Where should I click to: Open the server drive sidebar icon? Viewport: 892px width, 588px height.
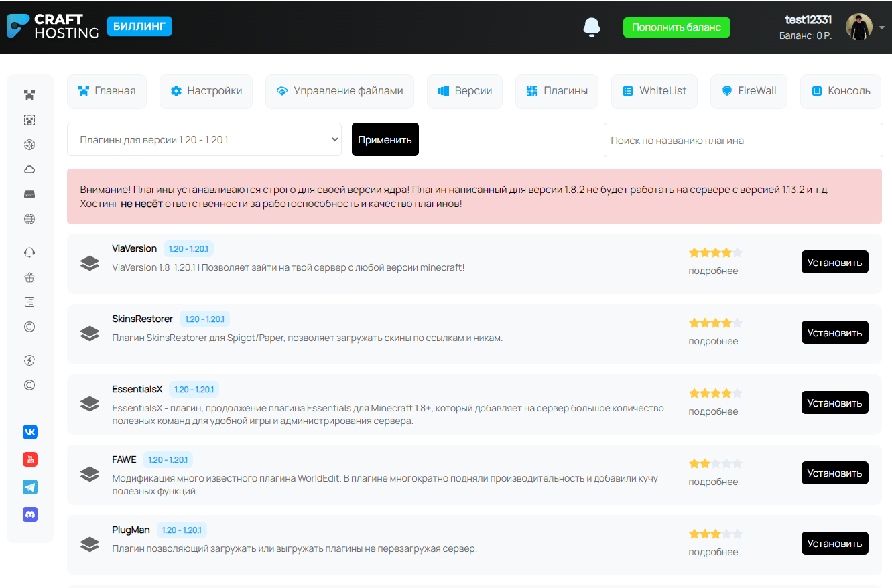tap(29, 194)
